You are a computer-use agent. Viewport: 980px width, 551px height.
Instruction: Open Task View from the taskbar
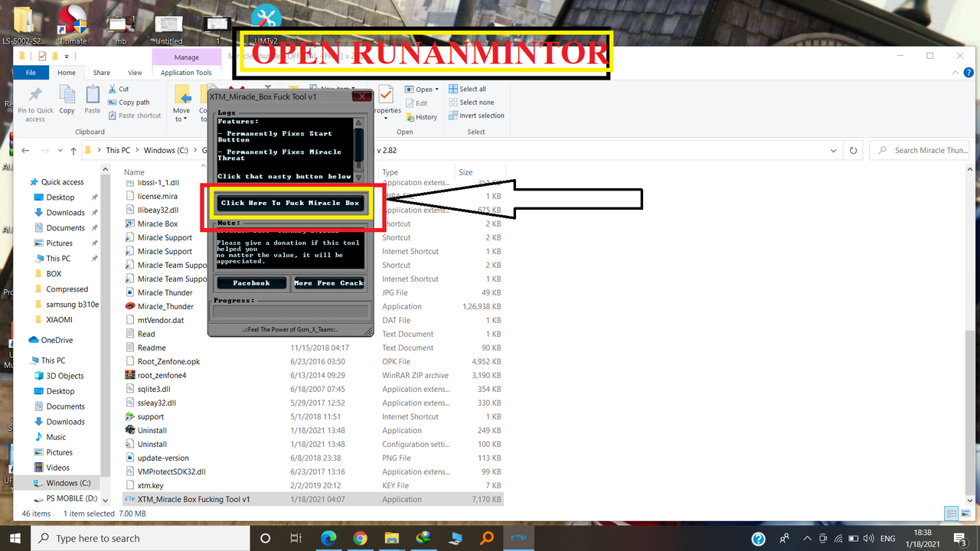coord(296,538)
